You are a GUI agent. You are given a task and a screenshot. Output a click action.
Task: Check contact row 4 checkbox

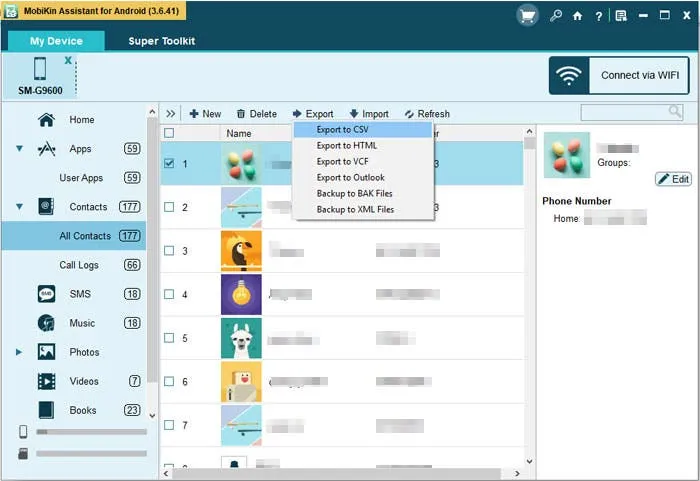coord(169,294)
